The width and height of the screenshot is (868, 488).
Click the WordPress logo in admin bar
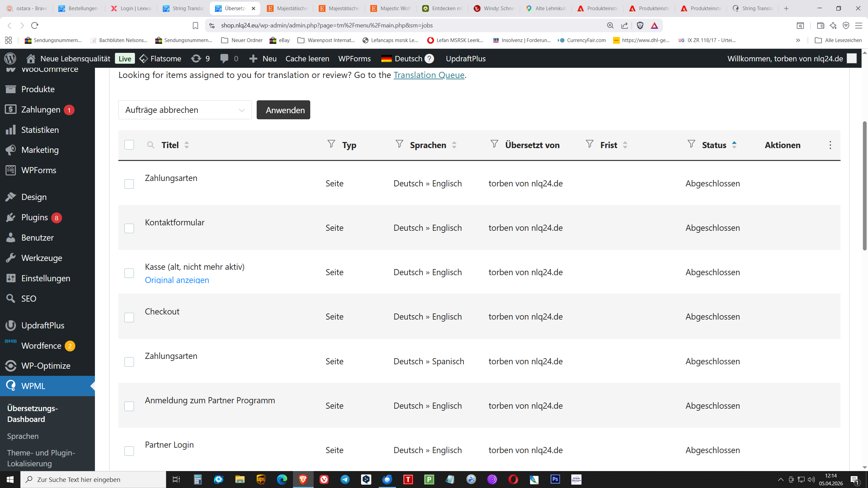click(x=10, y=59)
